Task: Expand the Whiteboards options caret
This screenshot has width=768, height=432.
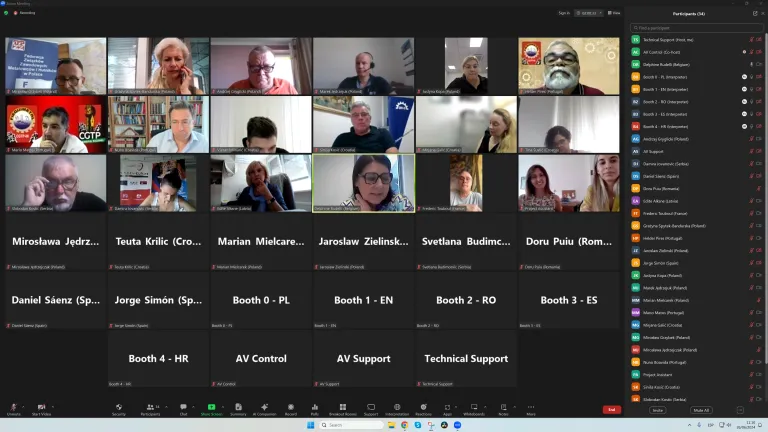Action: coord(485,407)
